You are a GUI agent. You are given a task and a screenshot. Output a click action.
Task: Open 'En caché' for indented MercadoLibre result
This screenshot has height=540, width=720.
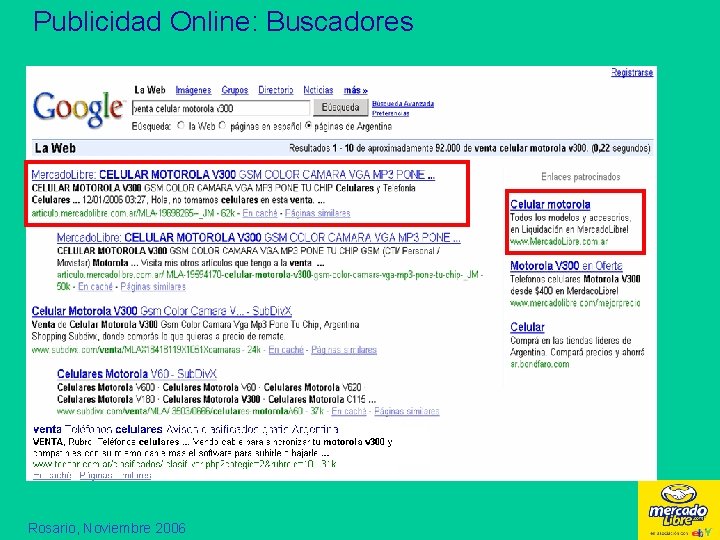pos(95,287)
